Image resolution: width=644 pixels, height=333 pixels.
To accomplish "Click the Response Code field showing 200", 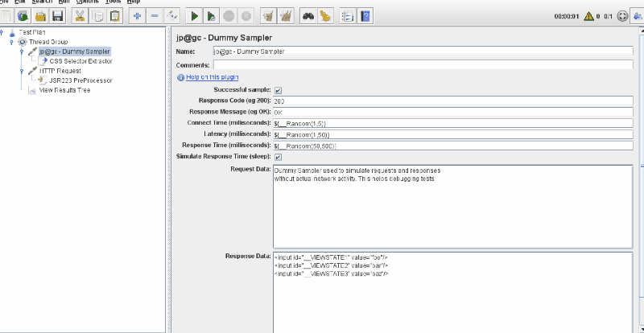I will coord(453,101).
